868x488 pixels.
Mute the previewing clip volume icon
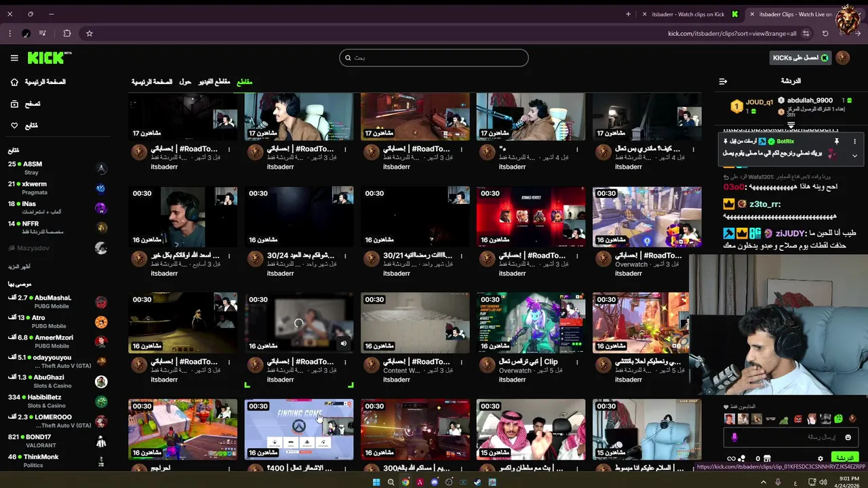343,344
